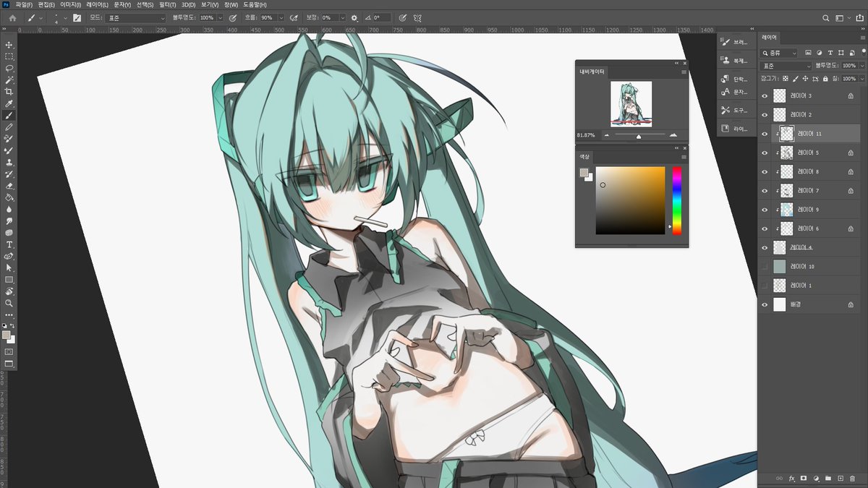Toggle lock transparent pixels icon
The image size is (868, 488).
click(x=786, y=78)
